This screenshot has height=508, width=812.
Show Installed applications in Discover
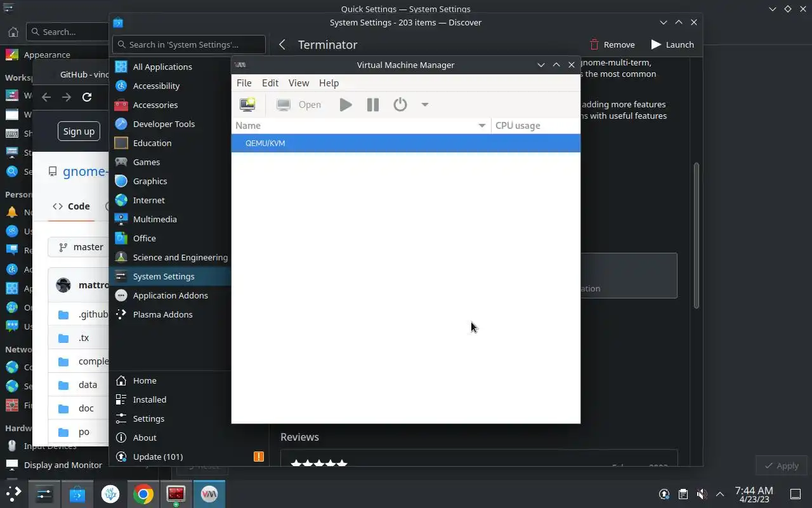170,399
